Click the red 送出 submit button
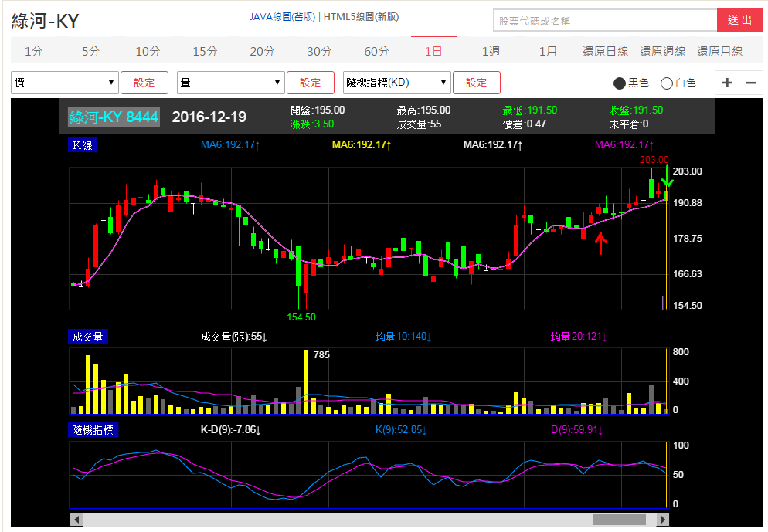 point(739,21)
